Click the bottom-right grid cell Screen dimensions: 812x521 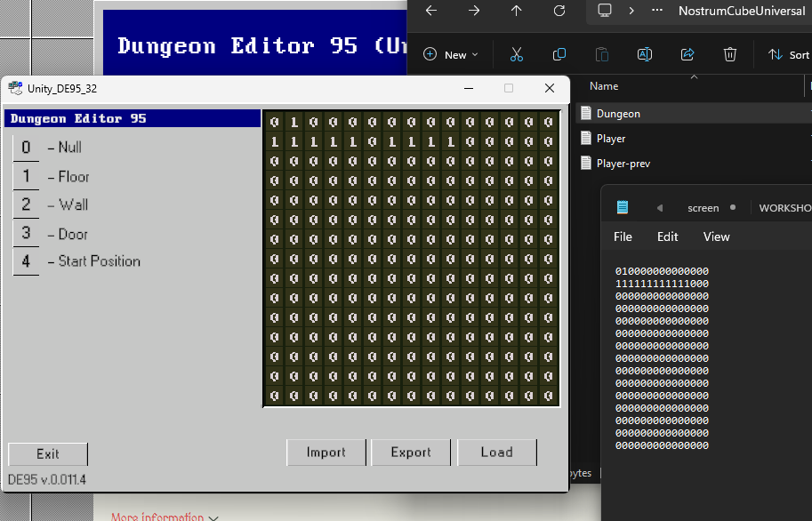[549, 397]
